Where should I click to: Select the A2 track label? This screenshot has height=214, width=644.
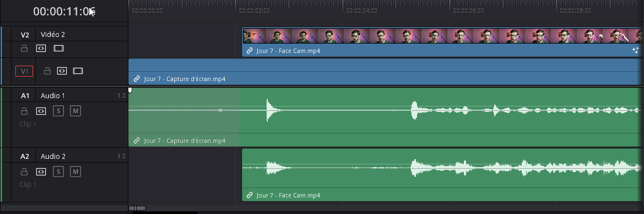(25, 157)
